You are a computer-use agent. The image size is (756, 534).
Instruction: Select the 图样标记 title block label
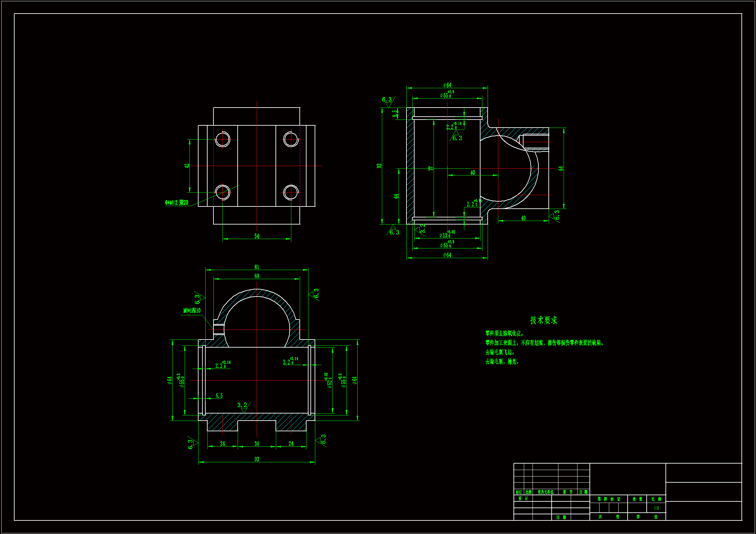[x=609, y=499]
